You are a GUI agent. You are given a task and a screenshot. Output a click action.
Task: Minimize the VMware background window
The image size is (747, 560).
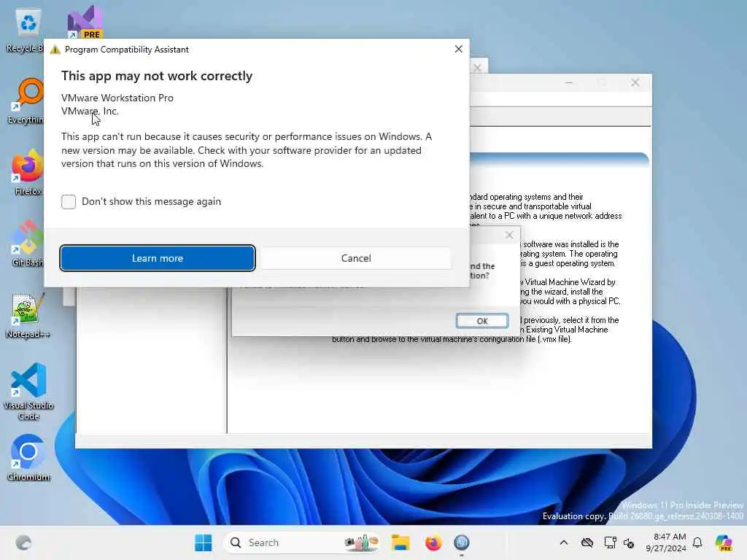point(569,82)
